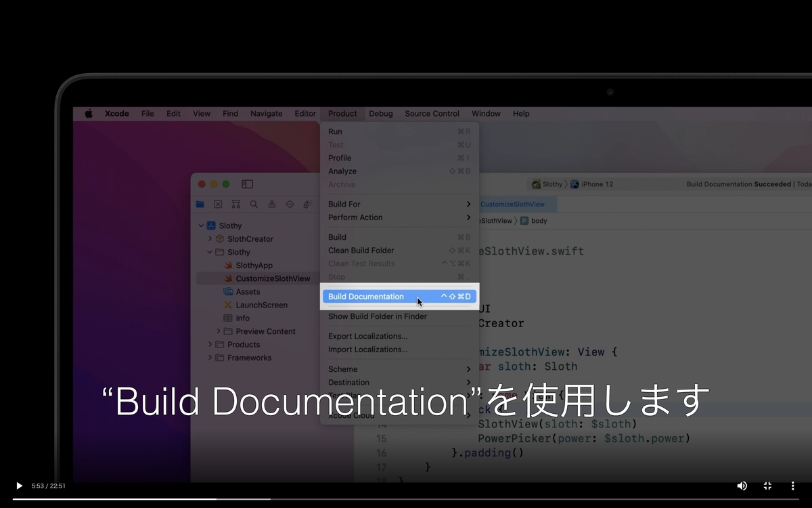Image resolution: width=812 pixels, height=508 pixels.
Task: Choose Run from the Product menu
Action: click(399, 131)
